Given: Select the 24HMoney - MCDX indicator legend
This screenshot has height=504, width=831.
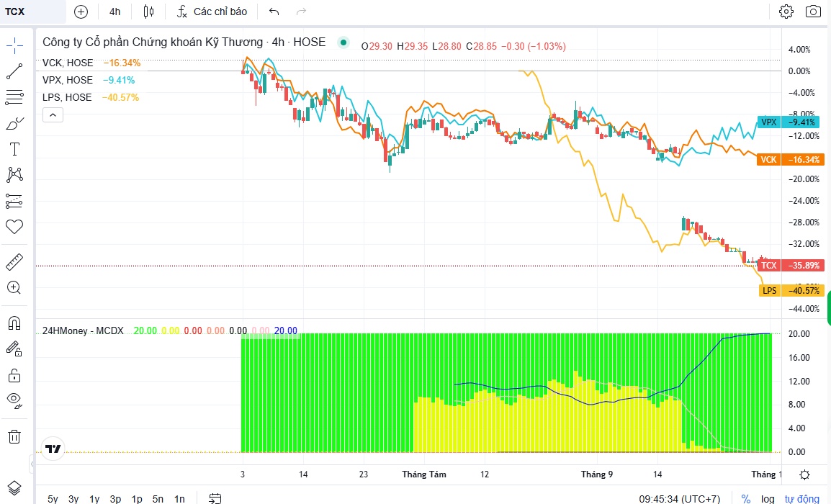Looking at the screenshot, I should click(83, 330).
